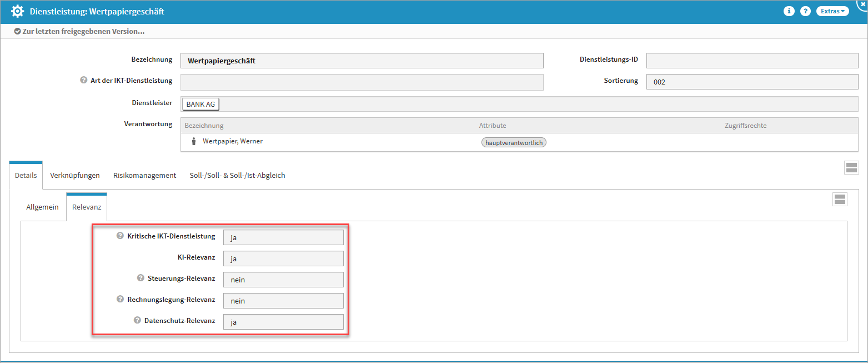Collapse the outer tab panel layout icon

click(x=851, y=168)
